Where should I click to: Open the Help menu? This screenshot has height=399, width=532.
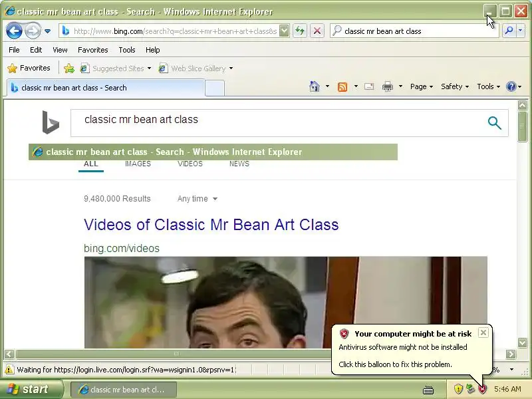[153, 50]
